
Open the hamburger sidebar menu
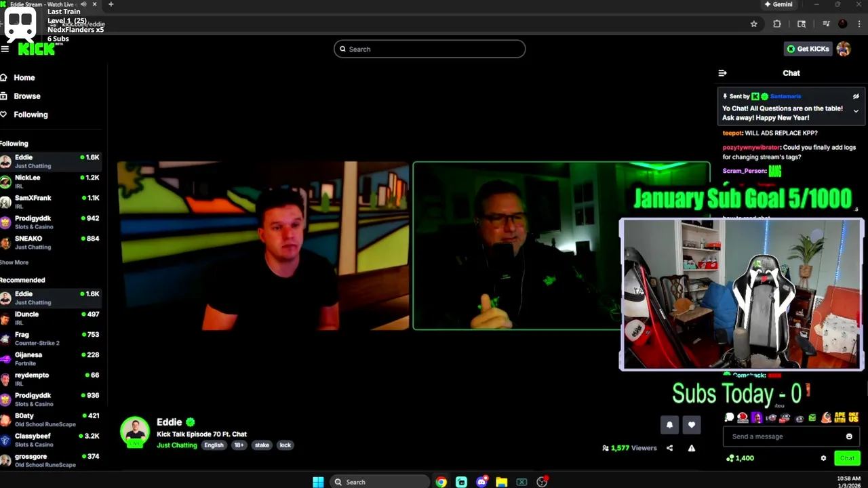click(x=5, y=49)
